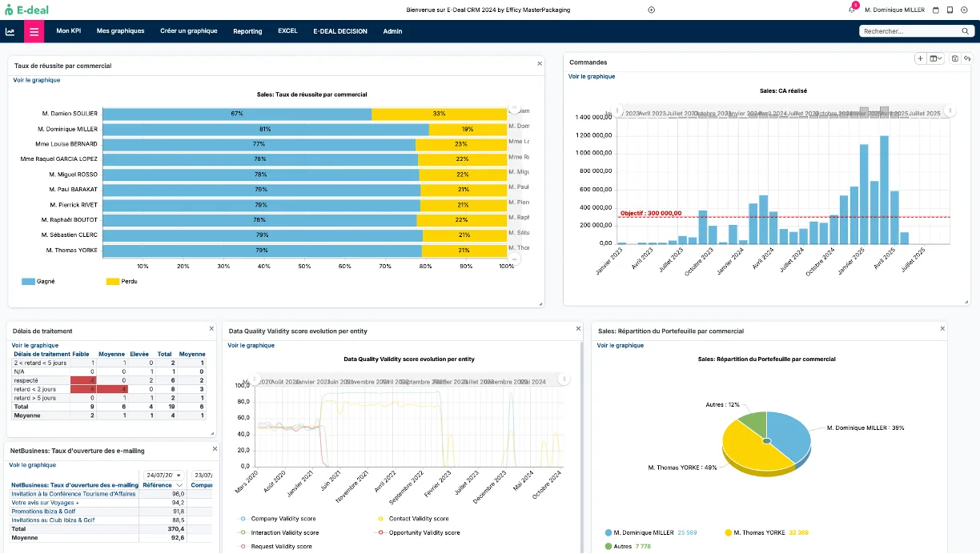Click the left zoom handle on the Data Quality chart
This screenshot has height=554, width=980.
tap(255, 379)
